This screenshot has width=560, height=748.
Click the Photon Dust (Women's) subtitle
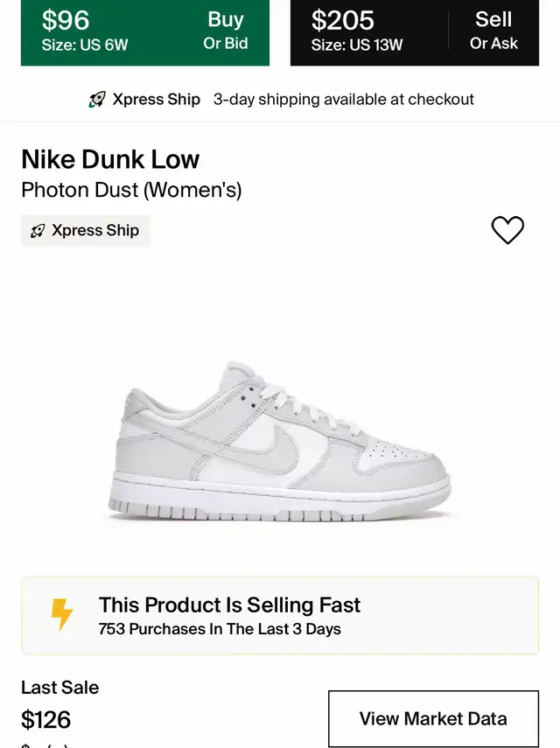tap(131, 189)
